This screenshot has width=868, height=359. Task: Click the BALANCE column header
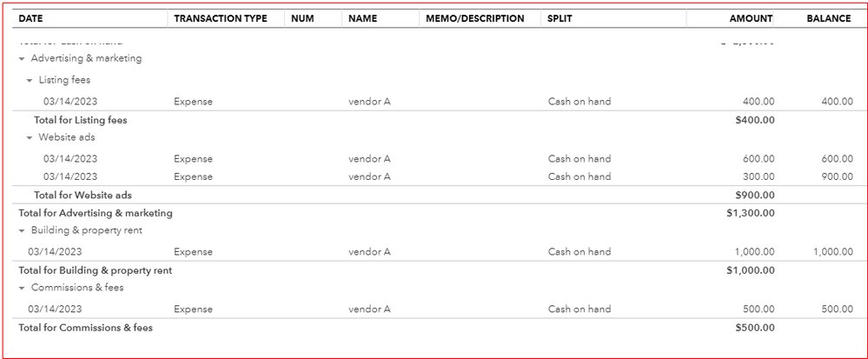point(828,18)
